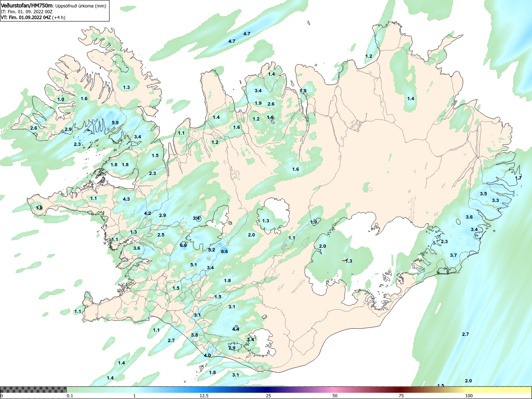The image size is (532, 399).
Task: Select the 8.6 precipitation value
Action: [x=224, y=251]
